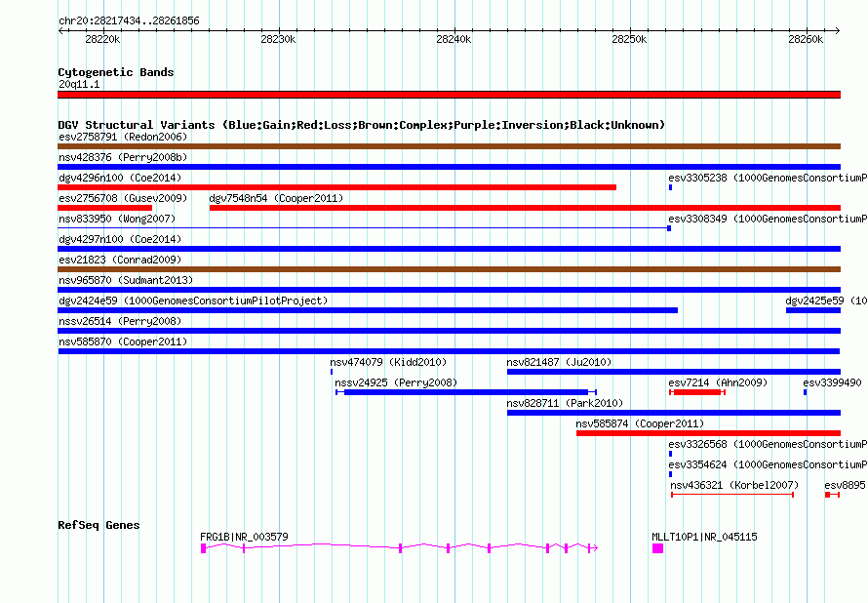Open gene MLLT10P1|NR_045115 label
Image resolution: width=868 pixels, height=603 pixels.
pyautogui.click(x=705, y=537)
